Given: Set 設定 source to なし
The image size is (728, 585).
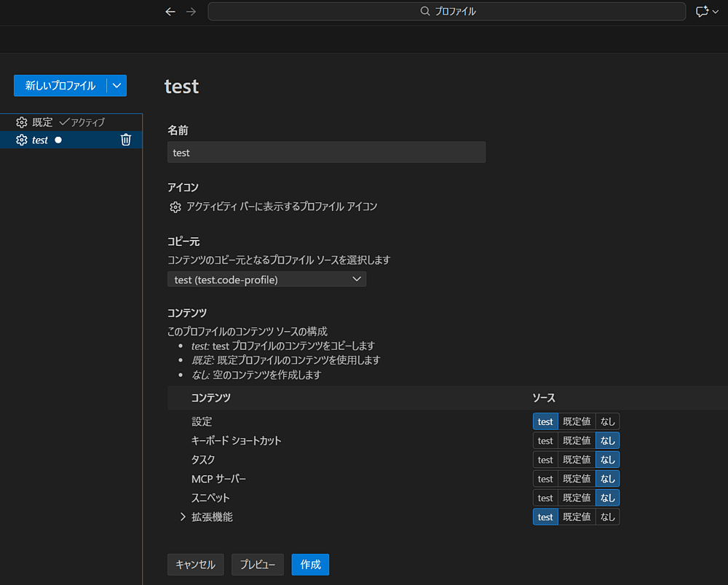Looking at the screenshot, I should click(607, 421).
